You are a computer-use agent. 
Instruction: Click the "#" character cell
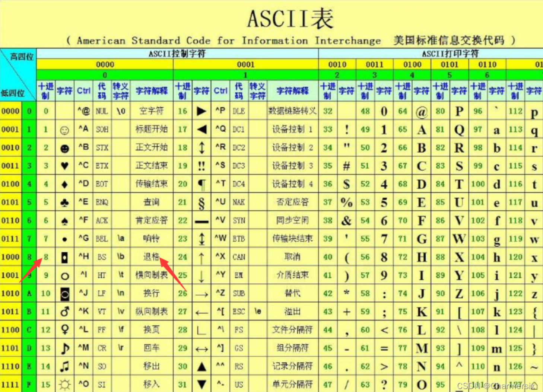coord(346,166)
